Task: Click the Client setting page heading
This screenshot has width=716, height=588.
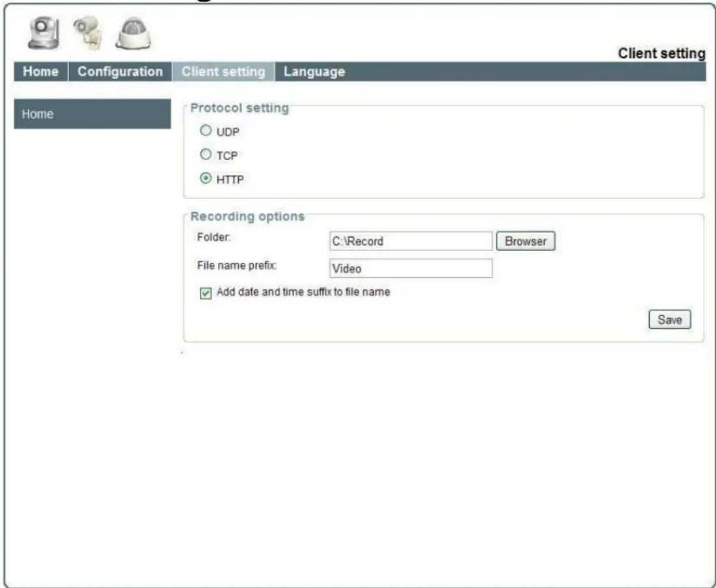Action: (x=661, y=53)
